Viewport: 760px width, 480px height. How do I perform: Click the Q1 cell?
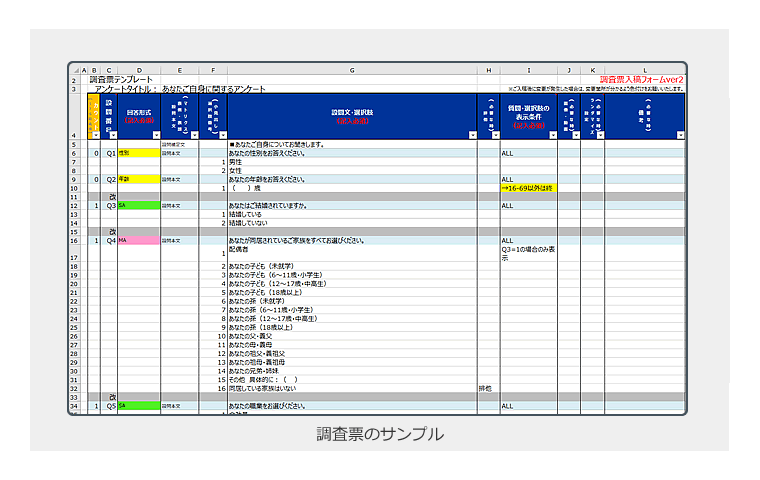pos(111,153)
